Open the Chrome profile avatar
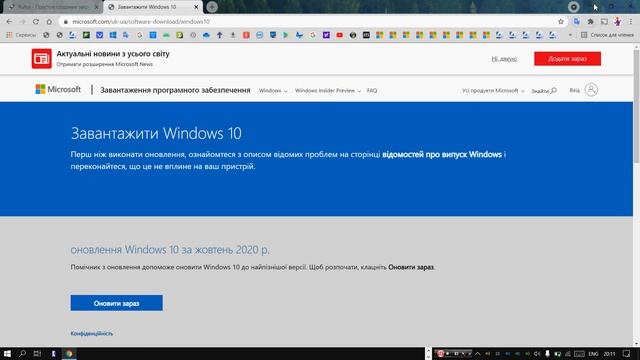 (618, 22)
